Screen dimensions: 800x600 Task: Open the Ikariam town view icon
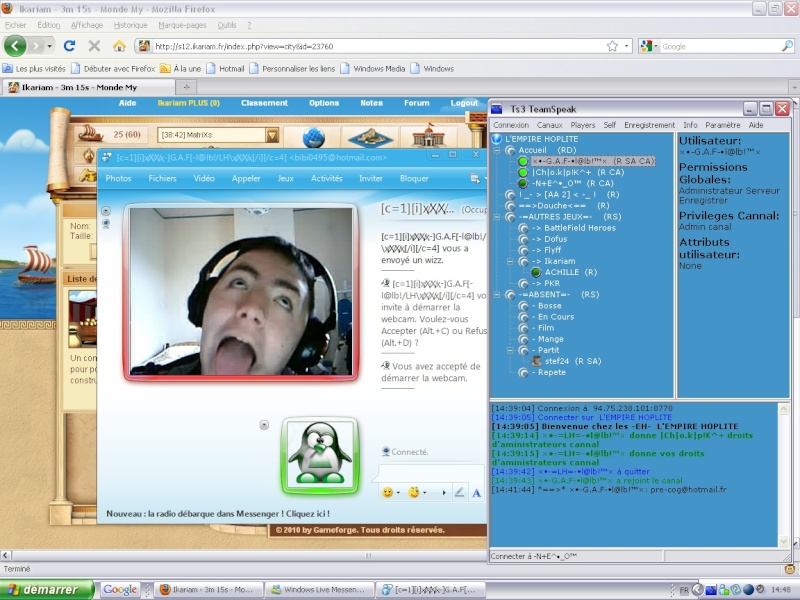coord(429,136)
